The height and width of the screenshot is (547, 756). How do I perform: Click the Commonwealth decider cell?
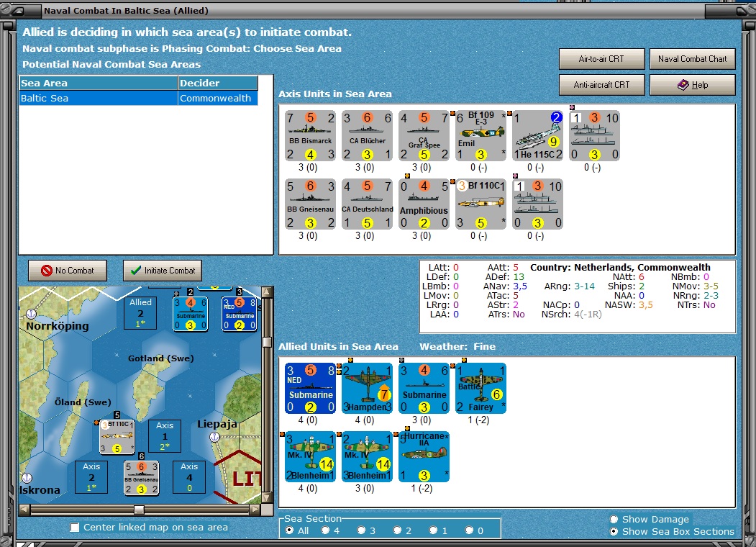[218, 98]
